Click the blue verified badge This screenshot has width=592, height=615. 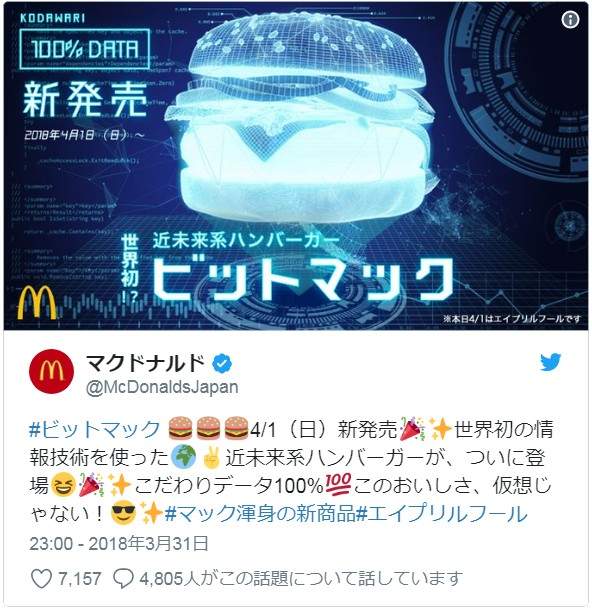[222, 364]
